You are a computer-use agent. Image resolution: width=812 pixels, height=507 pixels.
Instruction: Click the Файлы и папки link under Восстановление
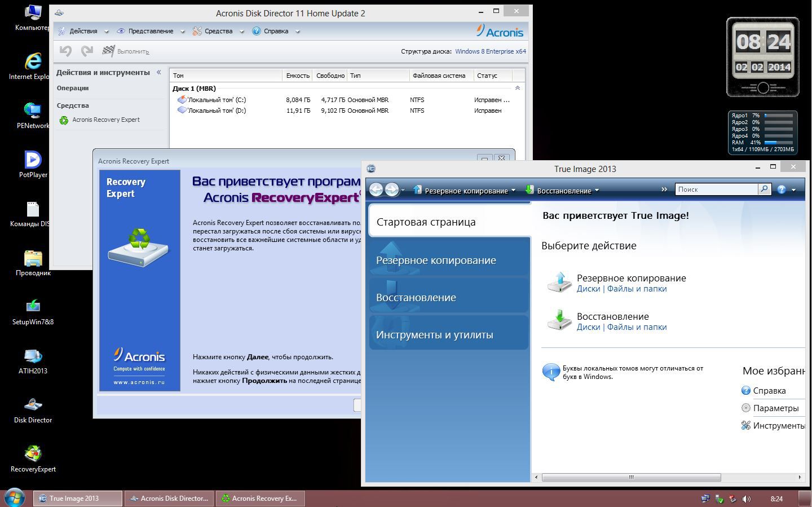(637, 327)
